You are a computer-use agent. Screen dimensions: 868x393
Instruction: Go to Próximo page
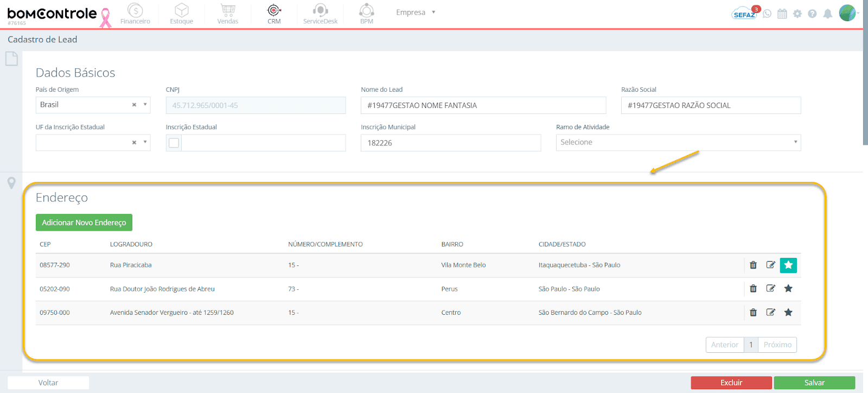[777, 345]
